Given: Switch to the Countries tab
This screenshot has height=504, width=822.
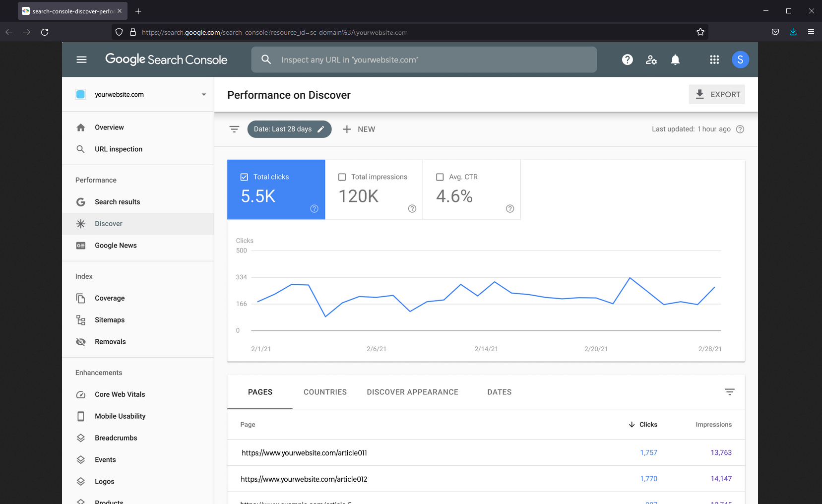Looking at the screenshot, I should pyautogui.click(x=325, y=392).
